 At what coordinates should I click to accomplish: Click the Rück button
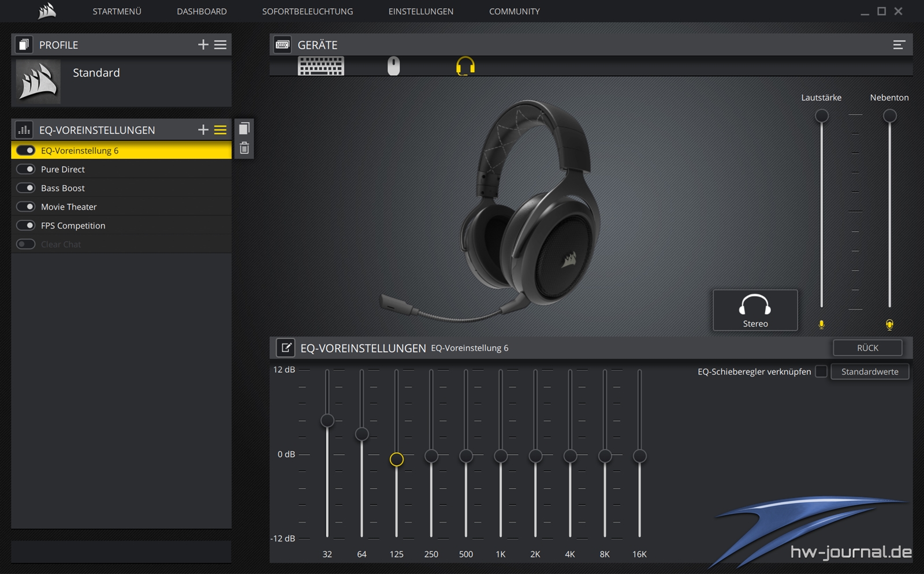click(x=867, y=348)
